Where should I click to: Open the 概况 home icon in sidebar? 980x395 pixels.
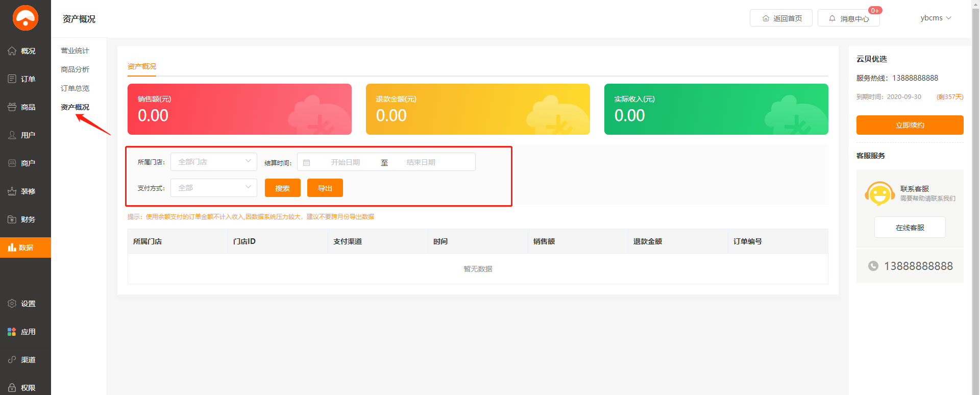click(x=12, y=51)
